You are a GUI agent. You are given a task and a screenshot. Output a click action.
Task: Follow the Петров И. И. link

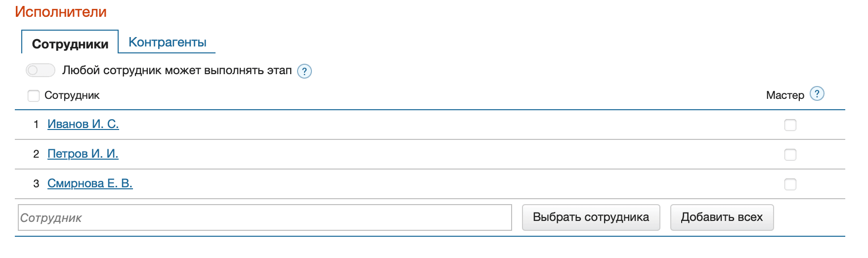tap(83, 154)
